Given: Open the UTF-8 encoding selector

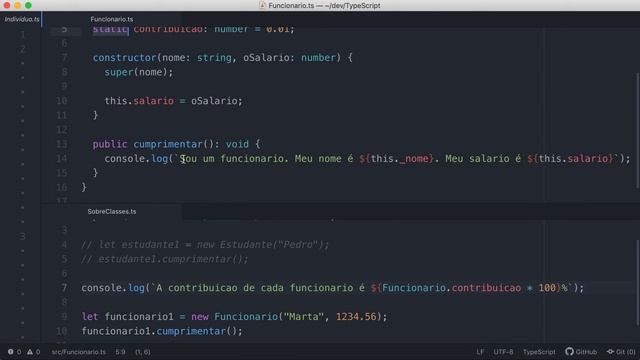Looking at the screenshot, I should pyautogui.click(x=503, y=352).
